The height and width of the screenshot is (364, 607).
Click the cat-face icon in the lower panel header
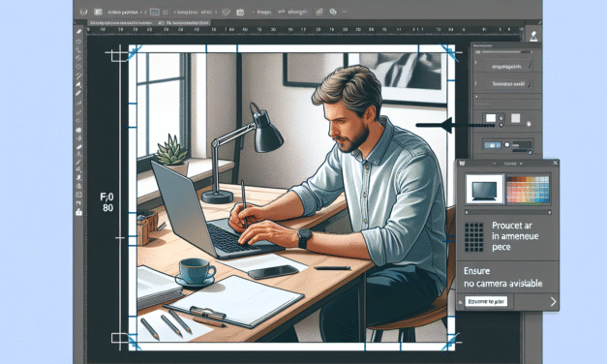[x=462, y=164]
